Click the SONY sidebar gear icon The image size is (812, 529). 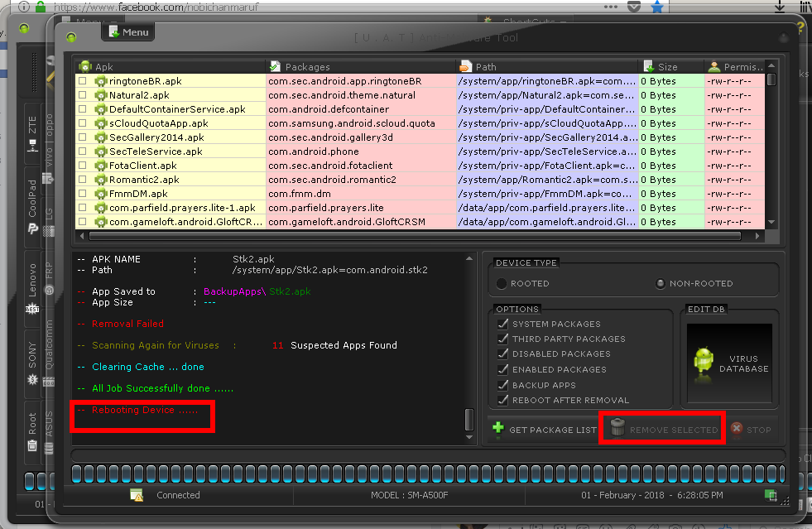click(32, 380)
